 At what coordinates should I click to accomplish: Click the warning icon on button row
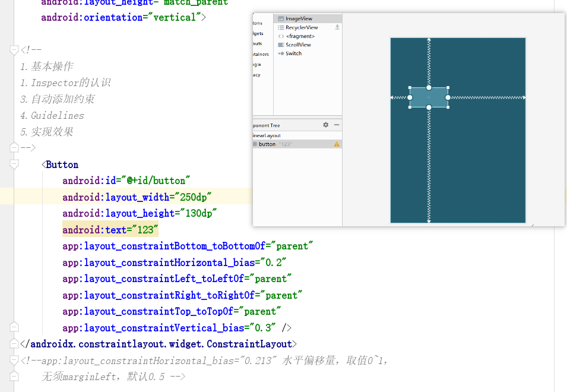[337, 144]
